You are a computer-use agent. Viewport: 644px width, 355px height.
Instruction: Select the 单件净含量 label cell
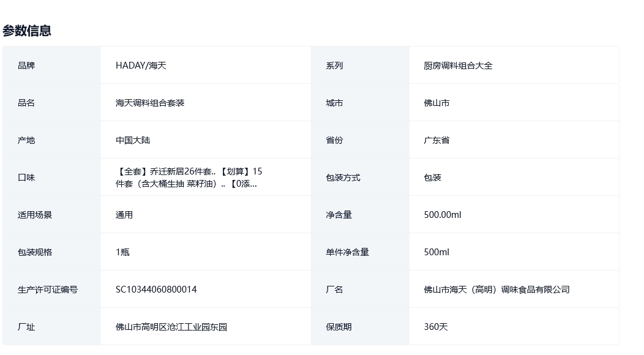(360, 252)
